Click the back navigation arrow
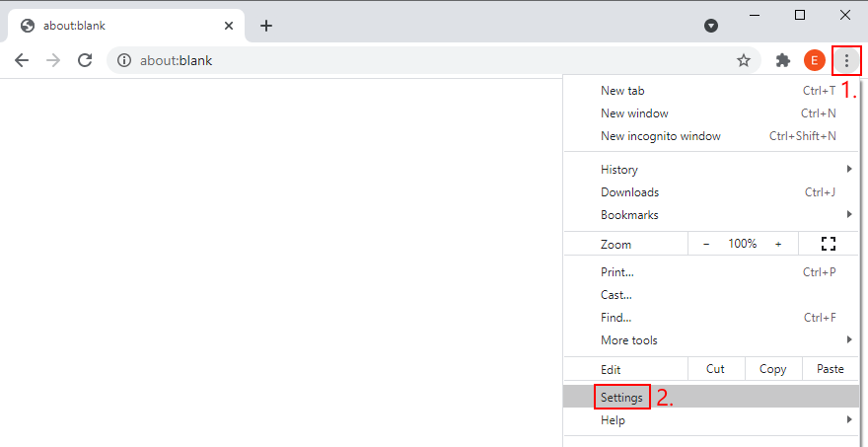Viewport: 868px width, 447px height. [22, 60]
